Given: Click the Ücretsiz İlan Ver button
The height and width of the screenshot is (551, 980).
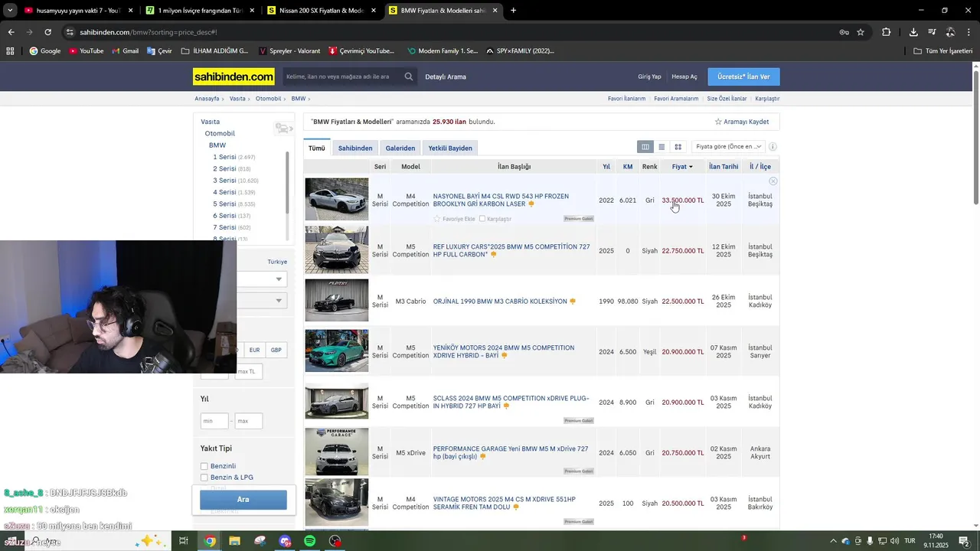Looking at the screenshot, I should point(743,77).
